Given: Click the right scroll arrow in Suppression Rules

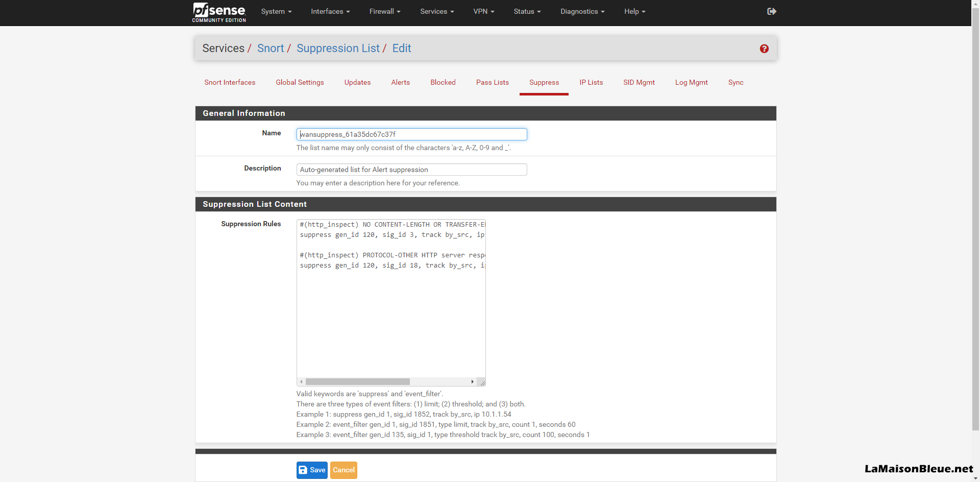Looking at the screenshot, I should tap(472, 382).
